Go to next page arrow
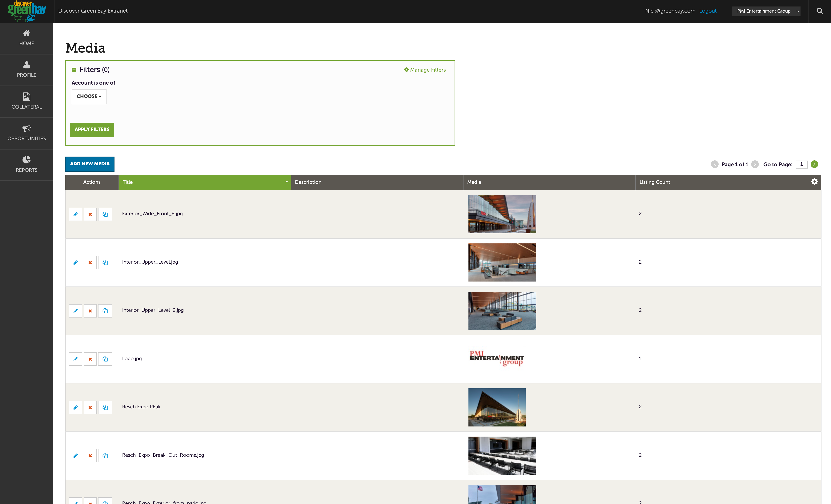This screenshot has height=504, width=831. [x=755, y=164]
